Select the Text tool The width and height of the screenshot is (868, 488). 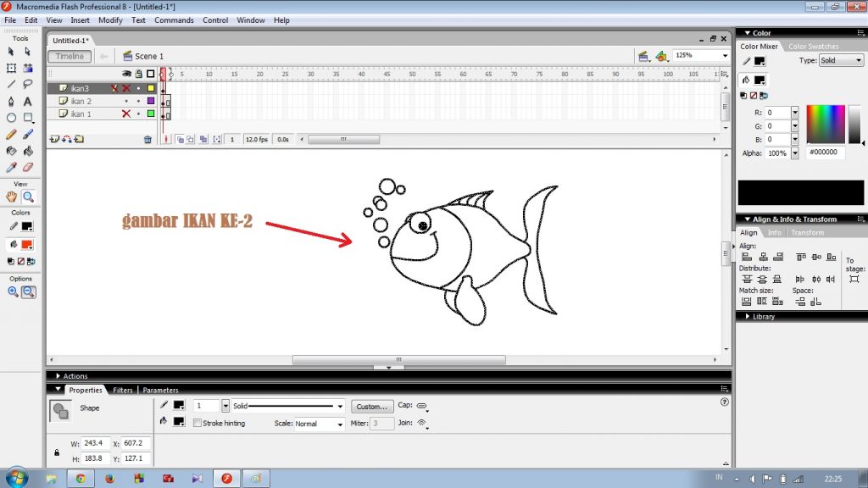point(28,102)
